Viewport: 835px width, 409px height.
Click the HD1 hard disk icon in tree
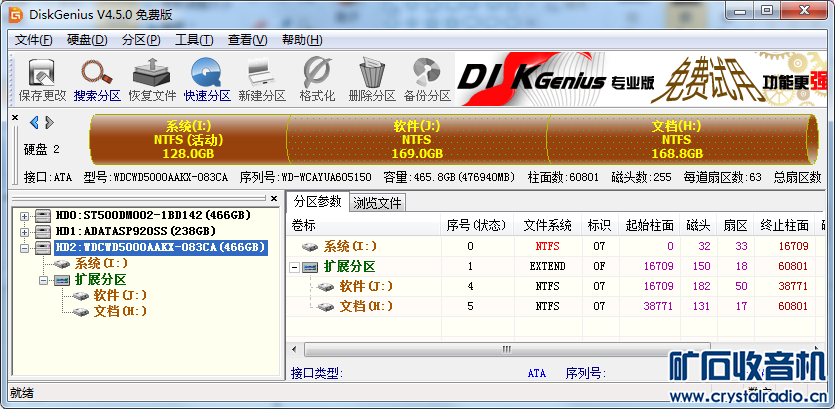(43, 232)
